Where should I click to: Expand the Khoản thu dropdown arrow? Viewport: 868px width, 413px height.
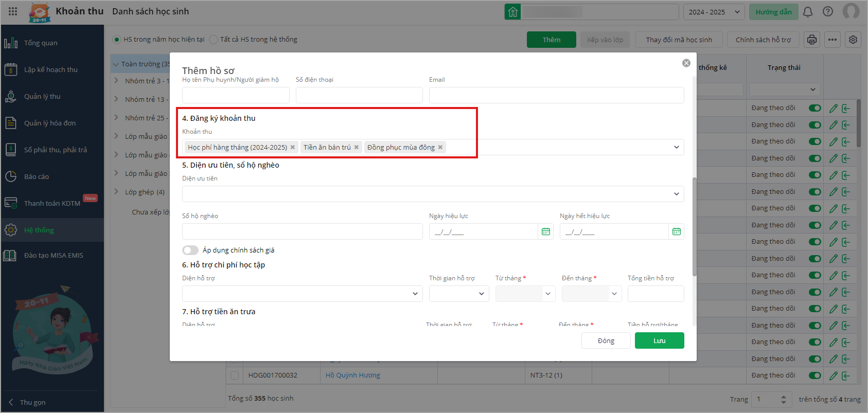pyautogui.click(x=677, y=147)
